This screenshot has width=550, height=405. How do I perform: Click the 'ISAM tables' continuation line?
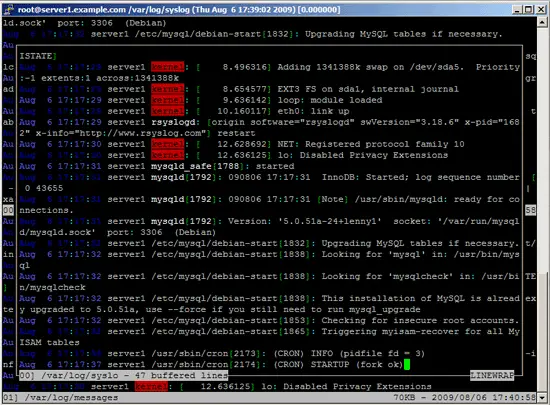coord(49,343)
